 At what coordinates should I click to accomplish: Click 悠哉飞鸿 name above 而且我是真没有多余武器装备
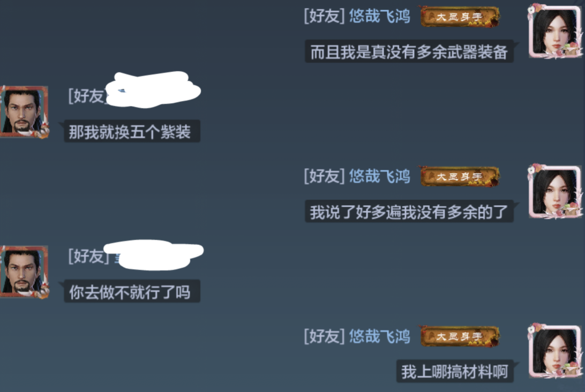click(379, 17)
